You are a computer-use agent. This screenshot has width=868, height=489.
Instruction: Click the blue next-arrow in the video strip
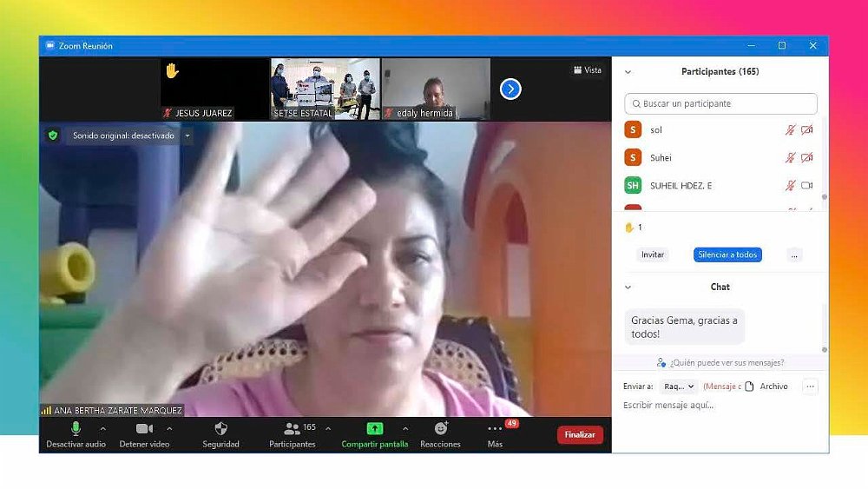pyautogui.click(x=510, y=89)
